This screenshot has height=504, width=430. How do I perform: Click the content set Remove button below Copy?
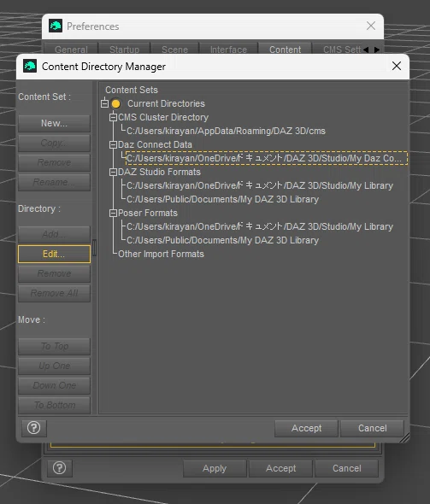coord(54,162)
